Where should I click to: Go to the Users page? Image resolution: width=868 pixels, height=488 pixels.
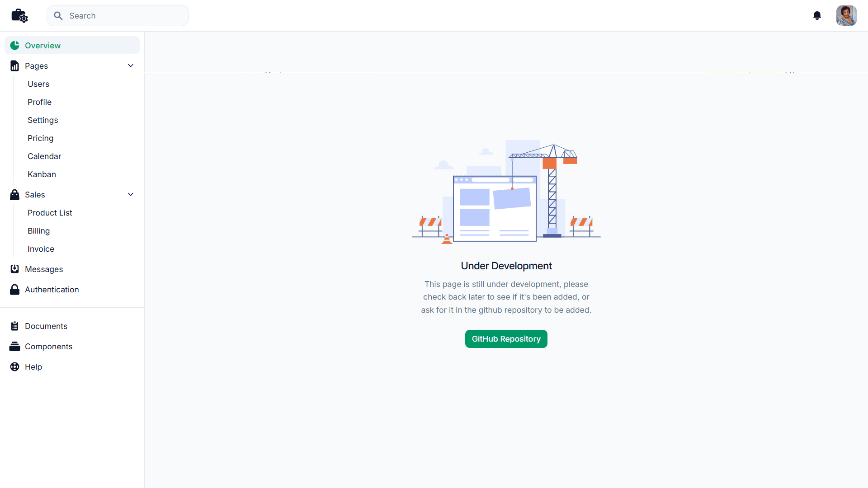pos(38,84)
